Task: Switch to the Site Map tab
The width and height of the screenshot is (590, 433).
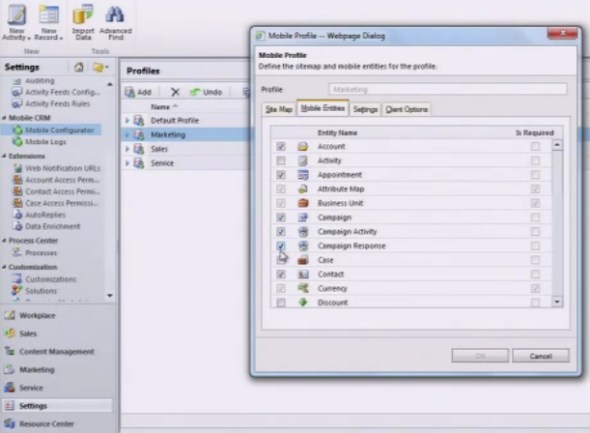Action: [x=278, y=109]
